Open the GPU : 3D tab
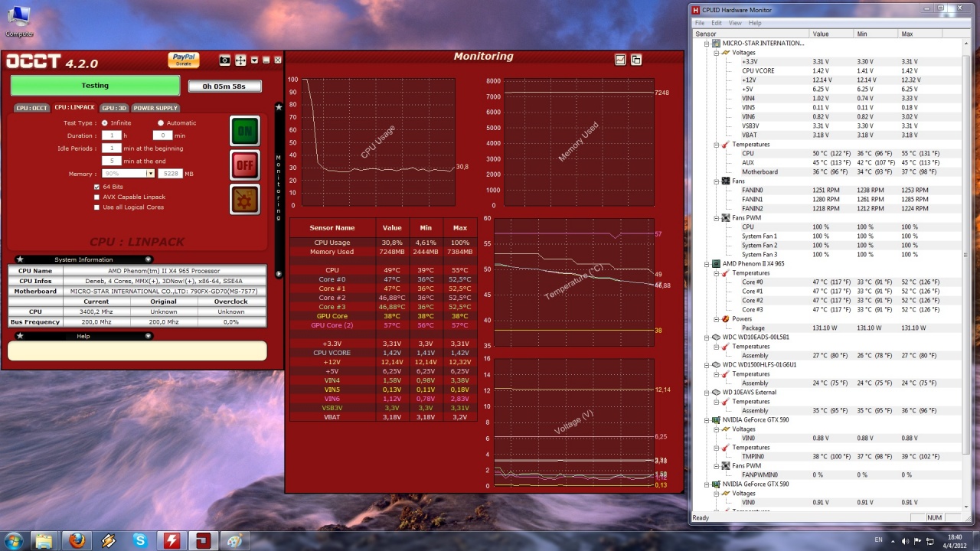The image size is (980, 551). pos(114,108)
